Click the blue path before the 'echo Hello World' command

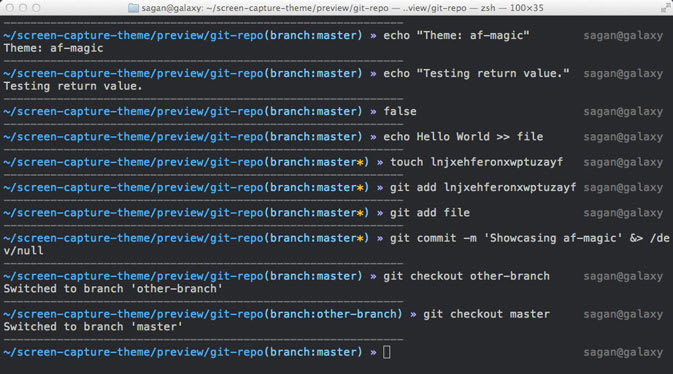pos(133,137)
